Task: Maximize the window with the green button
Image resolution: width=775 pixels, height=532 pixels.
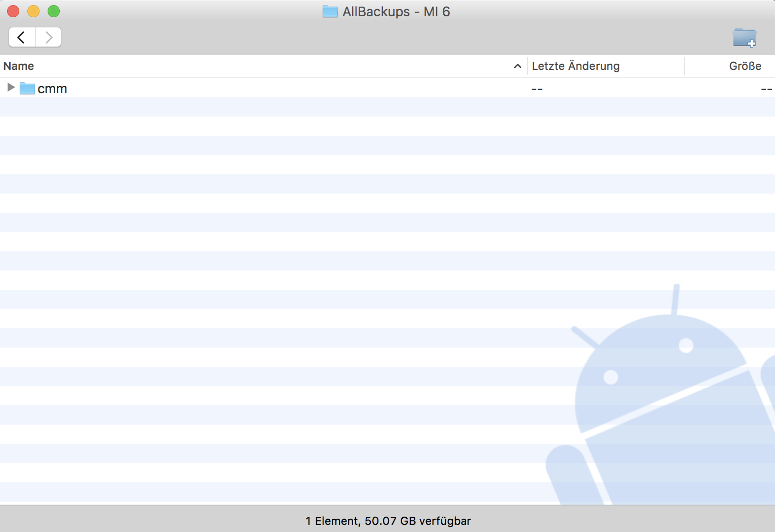Action: (x=54, y=11)
